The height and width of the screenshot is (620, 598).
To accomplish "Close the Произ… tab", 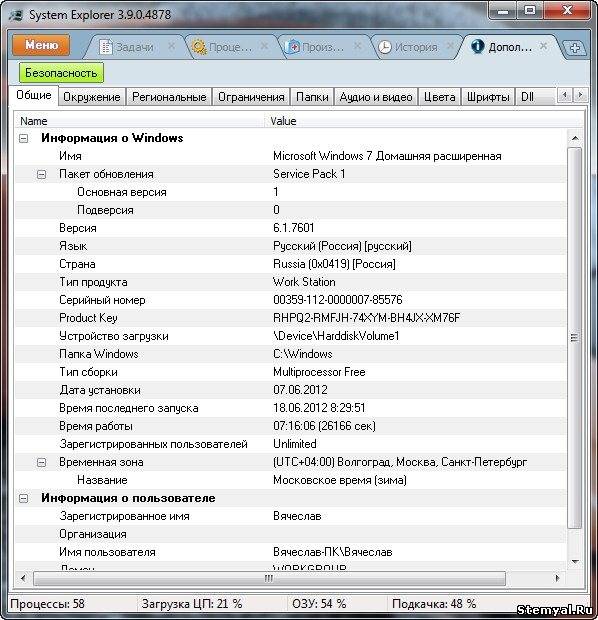I will click(358, 46).
